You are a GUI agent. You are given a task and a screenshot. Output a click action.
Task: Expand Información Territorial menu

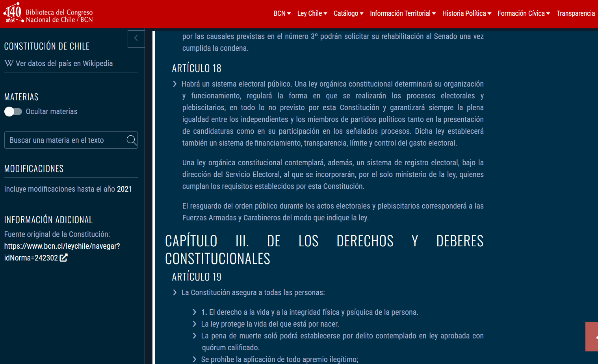pos(403,13)
